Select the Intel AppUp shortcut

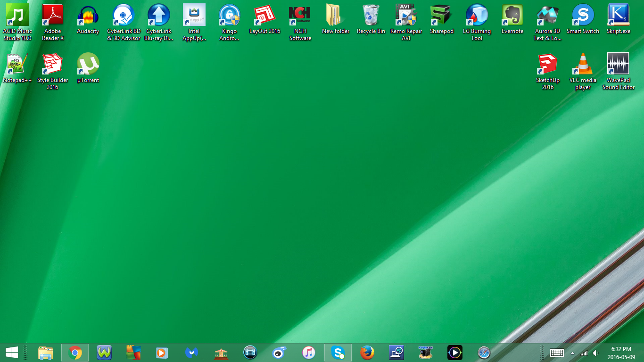(194, 15)
